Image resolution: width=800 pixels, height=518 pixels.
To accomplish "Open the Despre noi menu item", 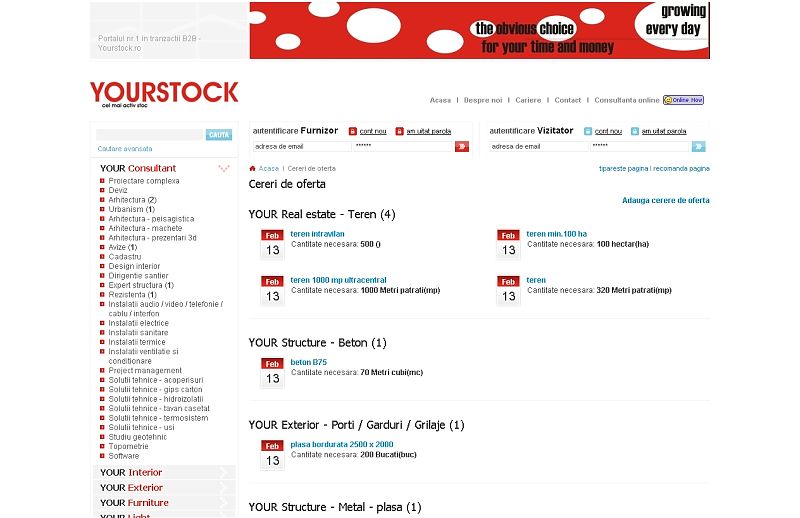I will click(483, 101).
